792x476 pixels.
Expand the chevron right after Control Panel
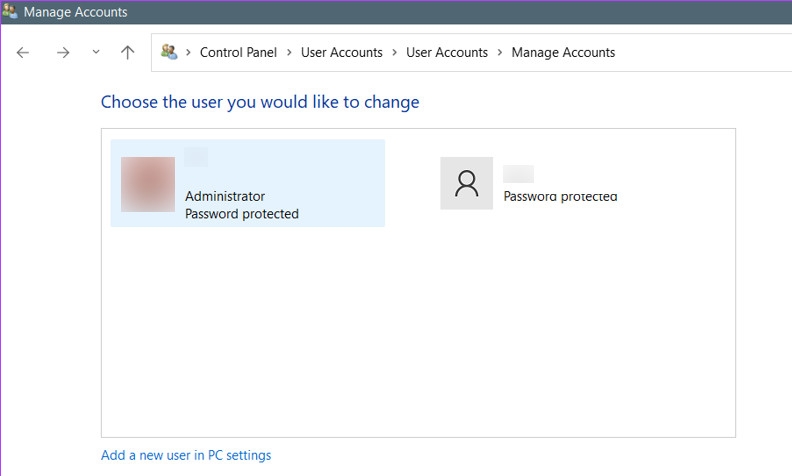tap(288, 53)
